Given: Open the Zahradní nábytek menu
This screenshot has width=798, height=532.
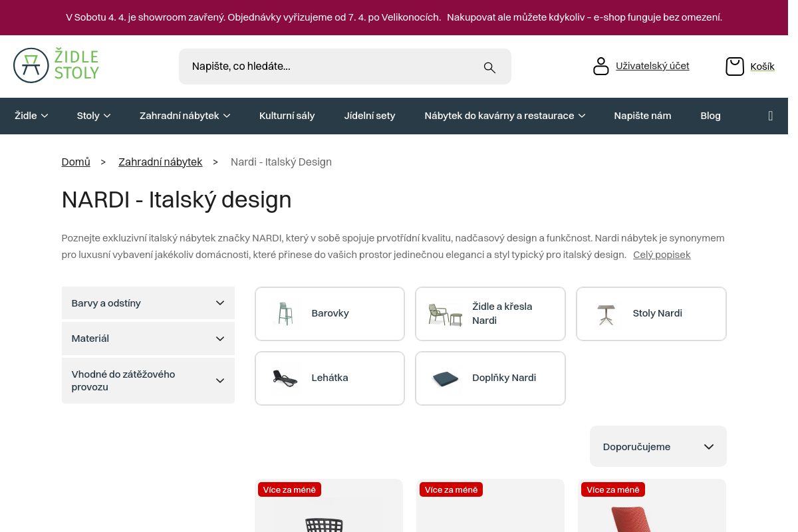Looking at the screenshot, I should click(184, 116).
